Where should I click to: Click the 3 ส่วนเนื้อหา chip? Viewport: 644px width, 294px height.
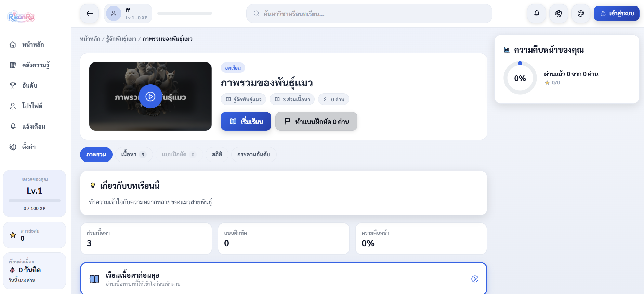pyautogui.click(x=292, y=99)
